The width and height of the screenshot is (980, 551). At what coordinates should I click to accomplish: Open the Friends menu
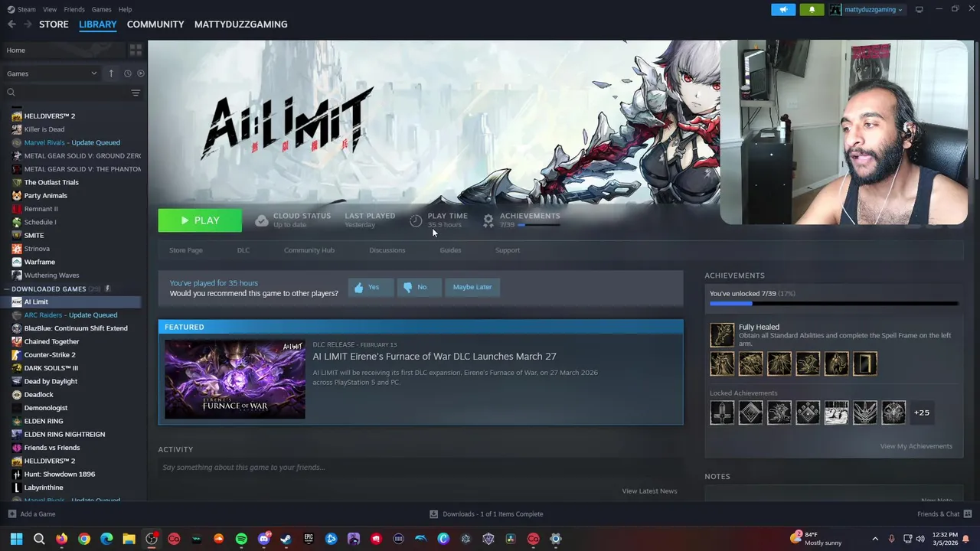click(74, 9)
